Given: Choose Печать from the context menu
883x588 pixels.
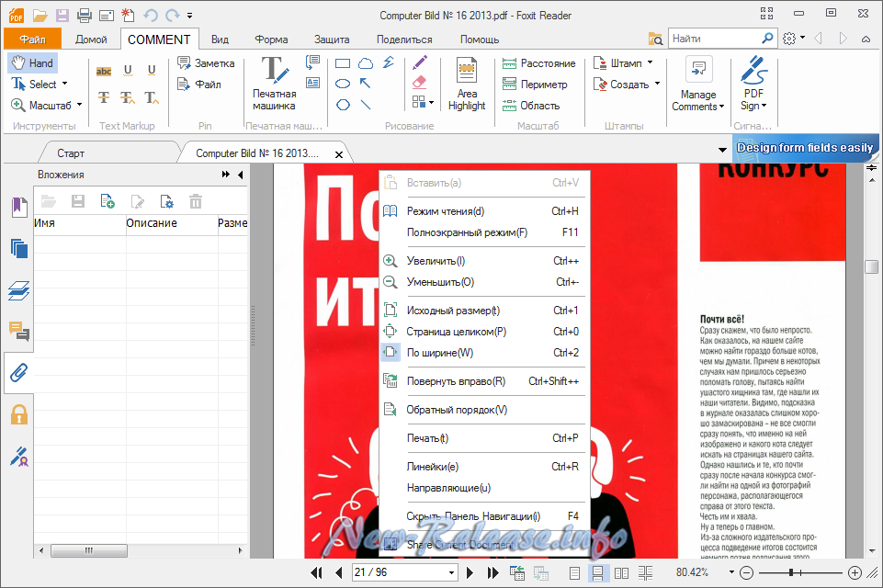Looking at the screenshot, I should pyautogui.click(x=484, y=438).
